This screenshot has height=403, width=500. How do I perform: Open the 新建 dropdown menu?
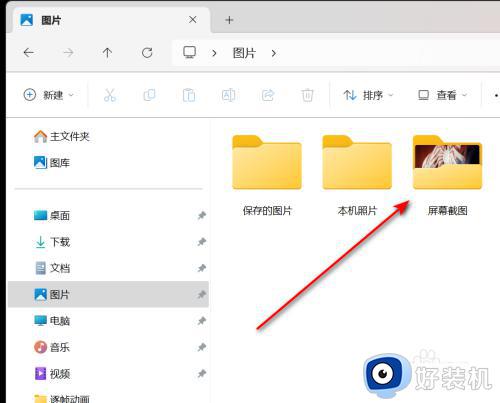point(49,95)
